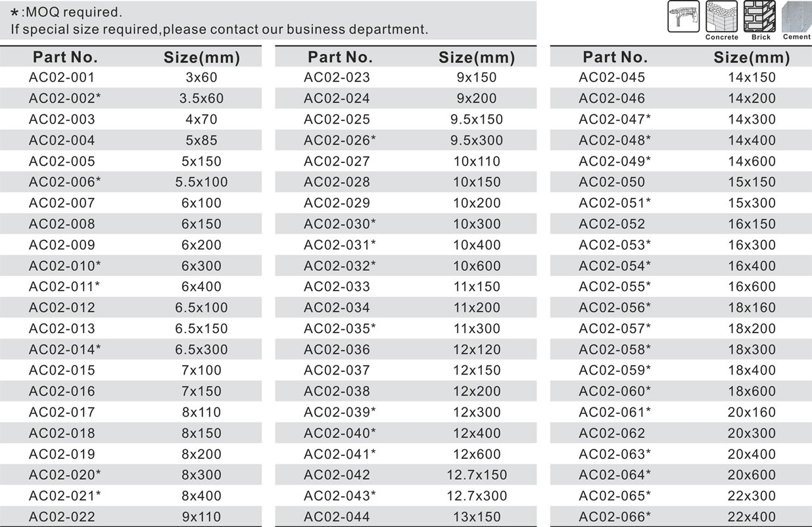Click the business department contact note
Image resolution: width=812 pixels, height=527 pixels.
[220, 30]
